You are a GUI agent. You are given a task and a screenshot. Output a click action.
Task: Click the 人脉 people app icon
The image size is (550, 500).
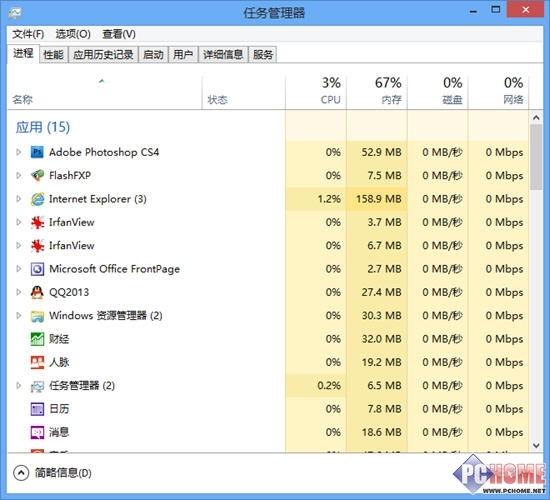click(37, 362)
